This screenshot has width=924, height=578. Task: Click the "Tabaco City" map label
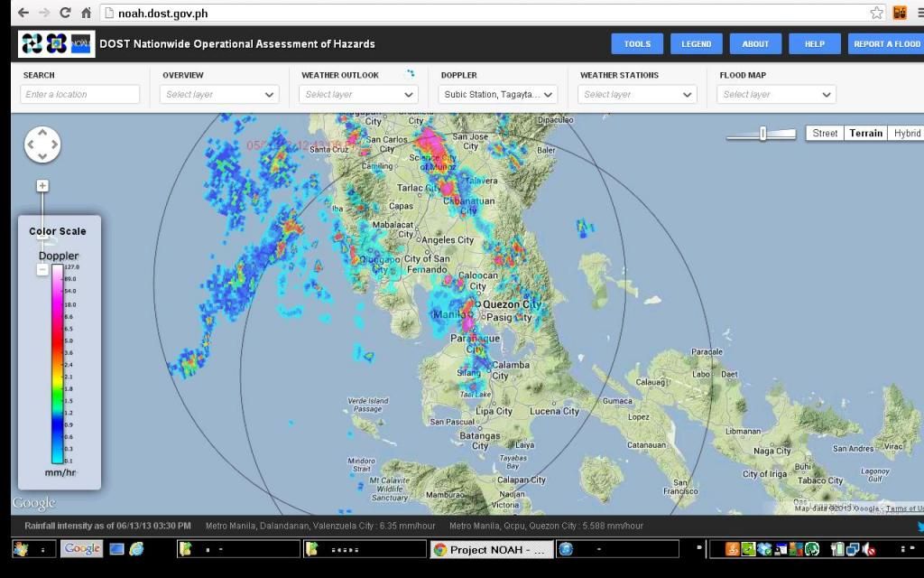[x=820, y=480]
